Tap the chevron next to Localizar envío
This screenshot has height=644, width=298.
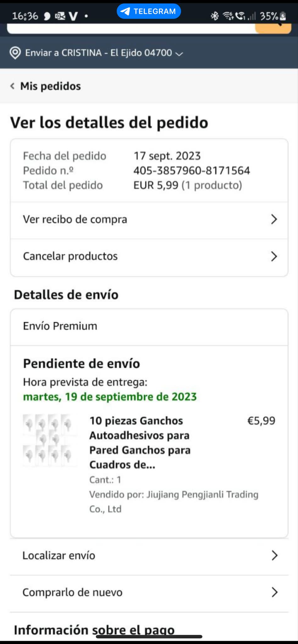[x=274, y=555]
